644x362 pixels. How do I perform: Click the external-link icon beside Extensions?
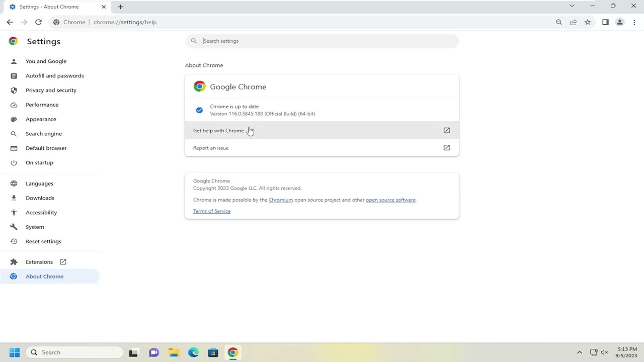[x=63, y=262]
